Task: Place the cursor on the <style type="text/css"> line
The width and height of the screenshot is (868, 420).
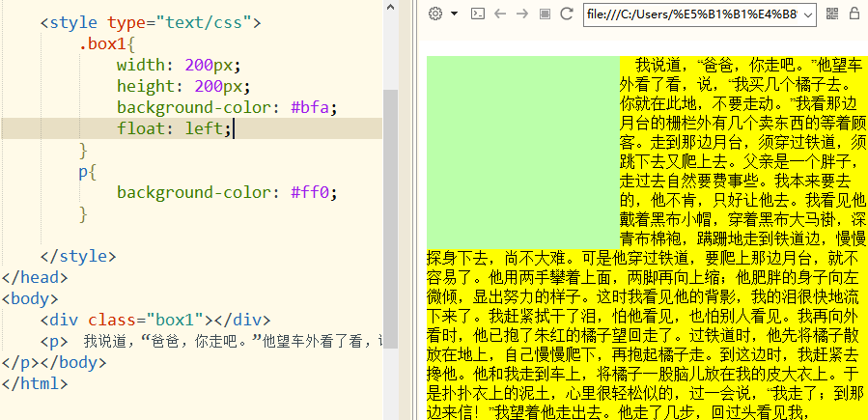Action: point(150,22)
